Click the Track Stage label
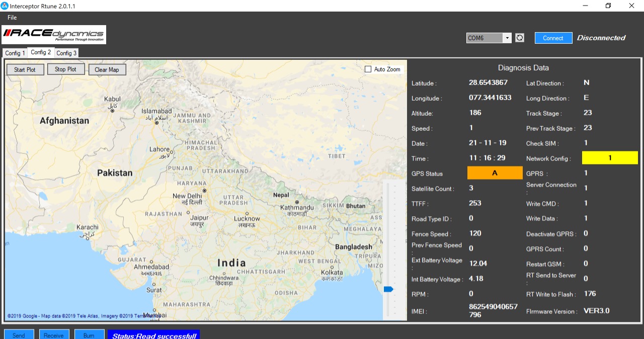The height and width of the screenshot is (339, 644). [x=544, y=113]
